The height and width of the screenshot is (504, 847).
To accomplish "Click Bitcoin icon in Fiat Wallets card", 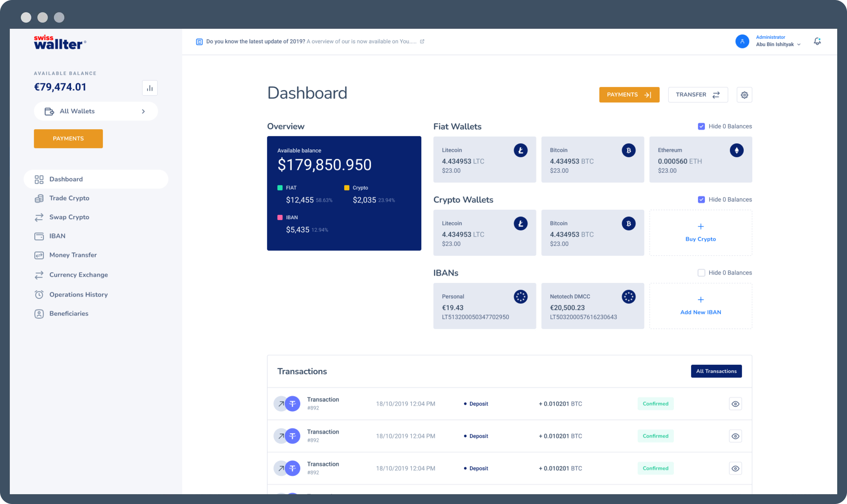I will point(628,150).
